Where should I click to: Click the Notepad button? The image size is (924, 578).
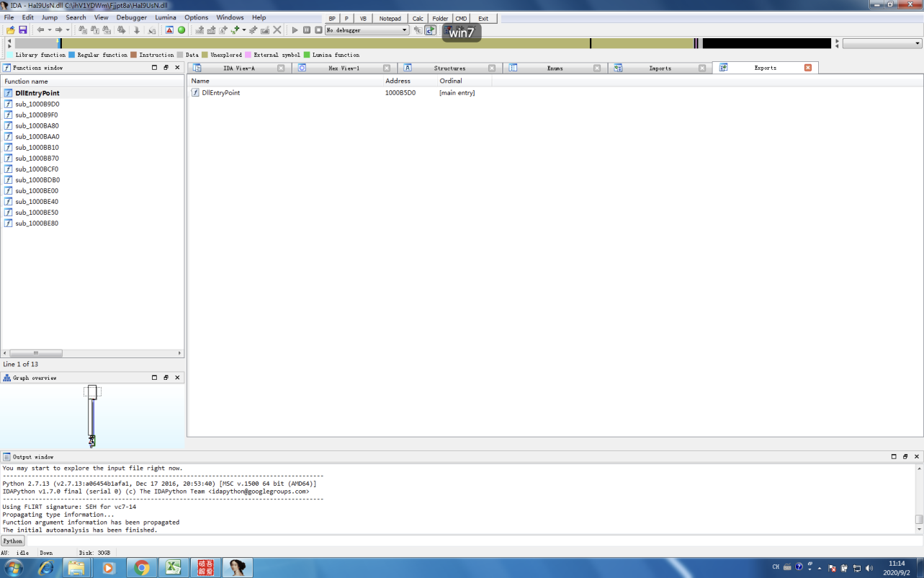coord(390,19)
